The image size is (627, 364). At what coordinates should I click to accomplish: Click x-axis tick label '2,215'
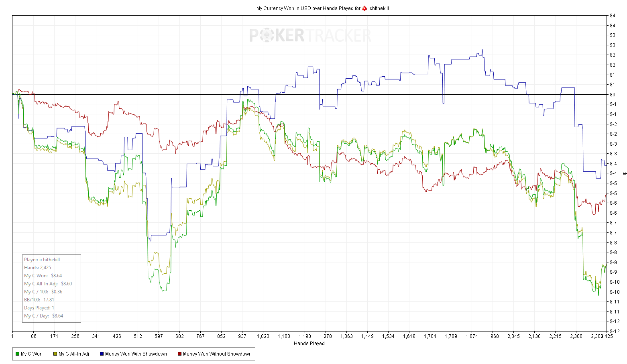pyautogui.click(x=555, y=336)
